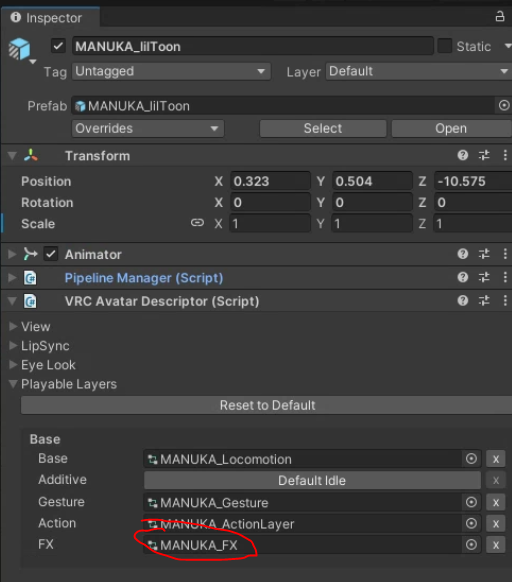Edit the GameObject name field
Image resolution: width=512 pixels, height=582 pixels.
[252, 46]
